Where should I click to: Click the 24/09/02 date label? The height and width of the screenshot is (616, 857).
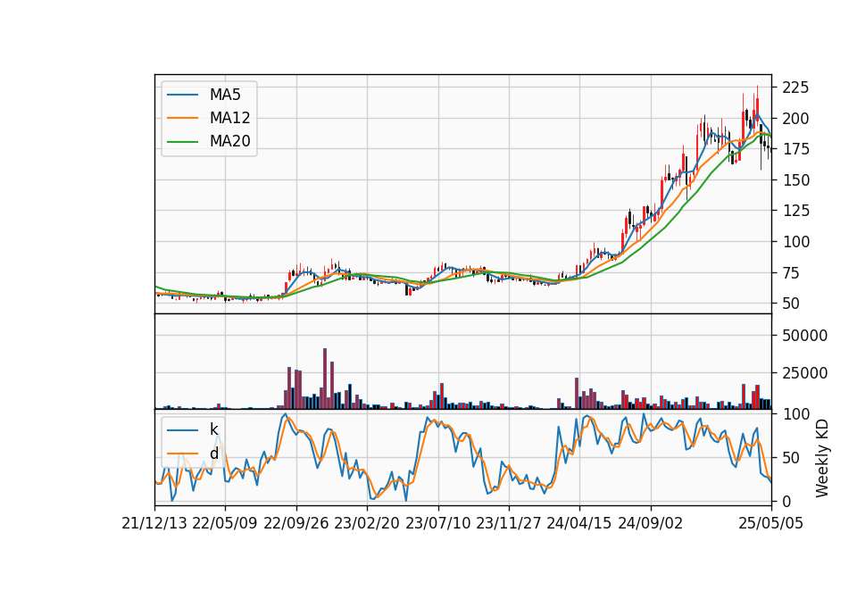tap(651, 523)
